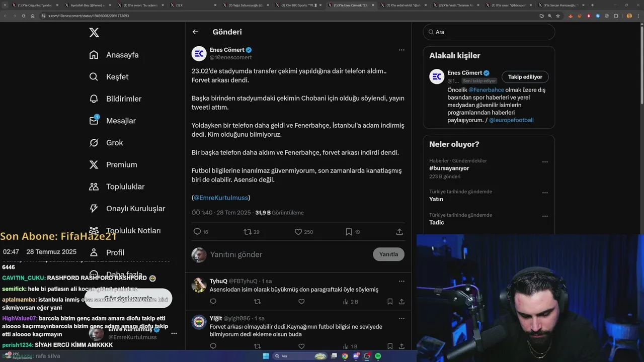Click the Ara search box on X
The image size is (644, 362).
click(x=489, y=32)
